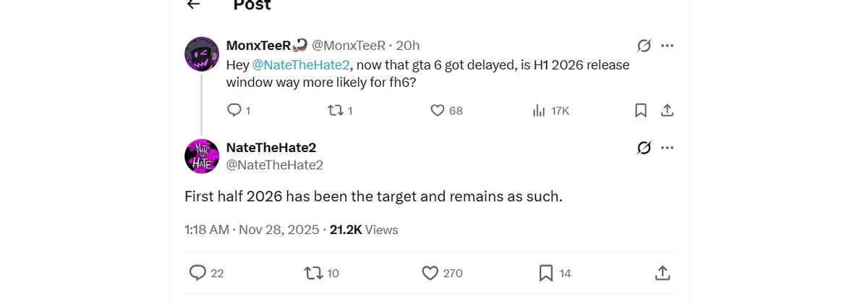Reply to MonxTeeR's post
Image resolution: width=868 pixels, height=302 pixels.
234,110
